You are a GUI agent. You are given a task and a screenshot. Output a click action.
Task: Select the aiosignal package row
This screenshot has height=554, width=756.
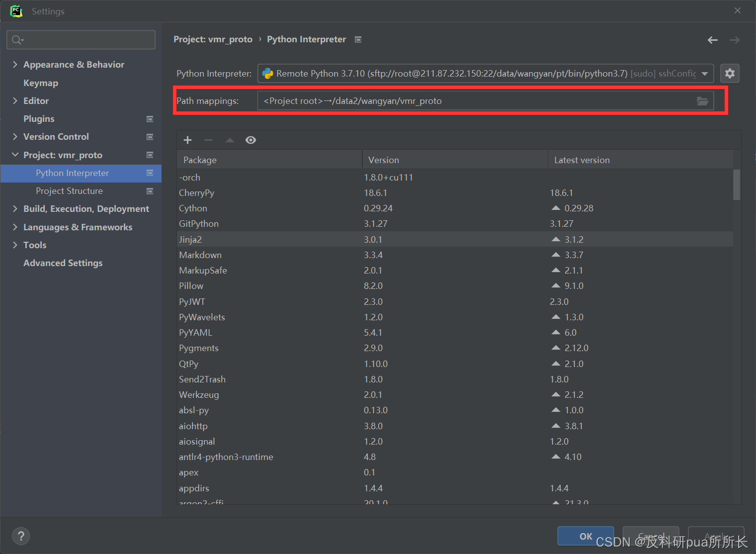455,441
